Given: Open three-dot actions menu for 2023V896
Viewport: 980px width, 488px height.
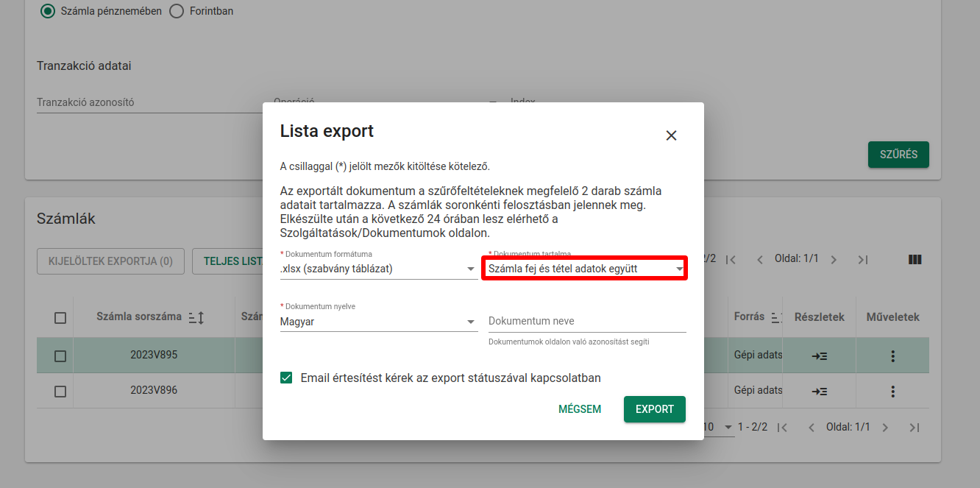Looking at the screenshot, I should (892, 392).
